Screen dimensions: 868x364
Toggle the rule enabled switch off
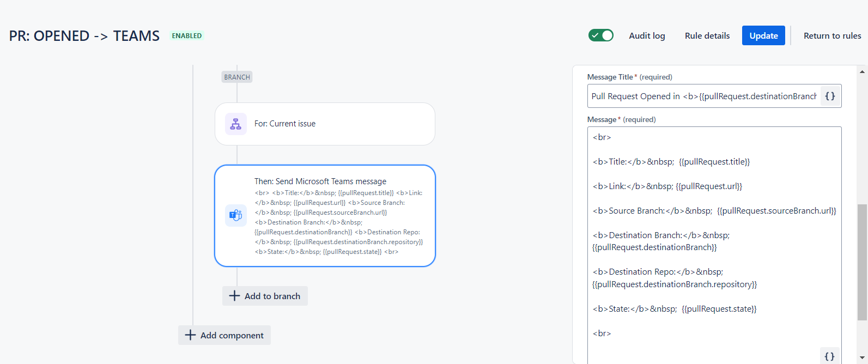601,35
